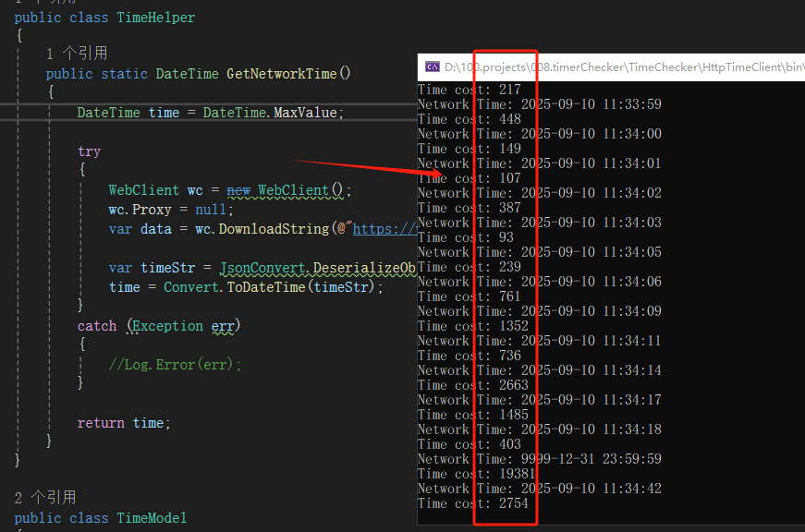Image resolution: width=805 pixels, height=532 pixels.
Task: Click console line 'Time cost: 448'
Action: [470, 119]
